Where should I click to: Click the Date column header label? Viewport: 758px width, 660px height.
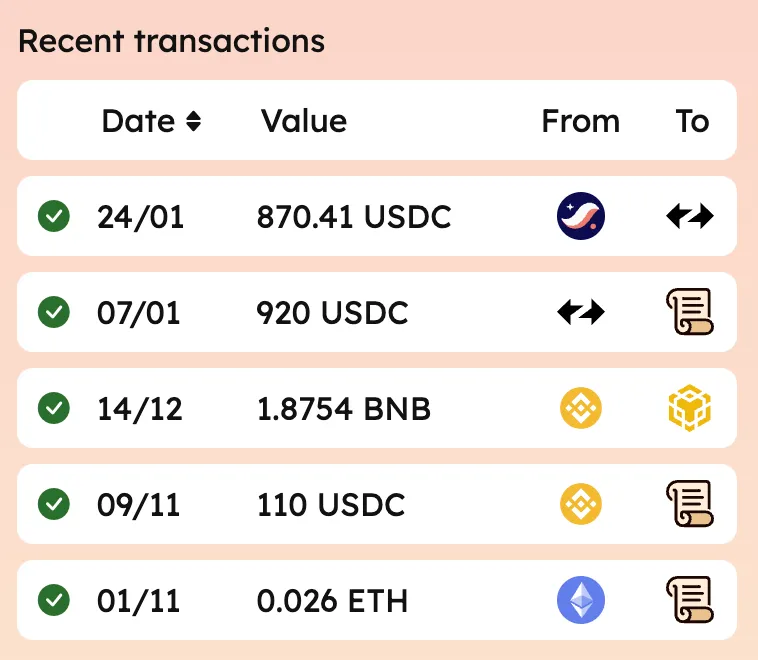point(138,121)
